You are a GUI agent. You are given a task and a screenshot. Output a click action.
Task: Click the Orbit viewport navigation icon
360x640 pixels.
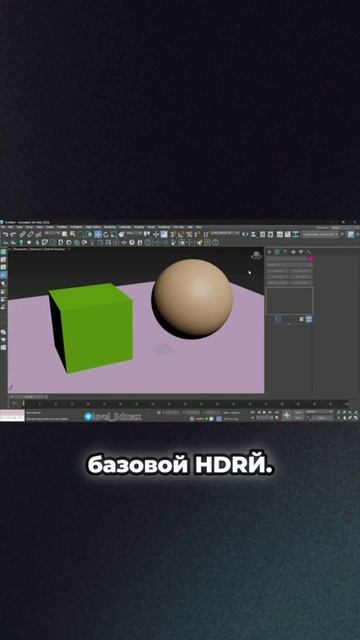pos(349,418)
